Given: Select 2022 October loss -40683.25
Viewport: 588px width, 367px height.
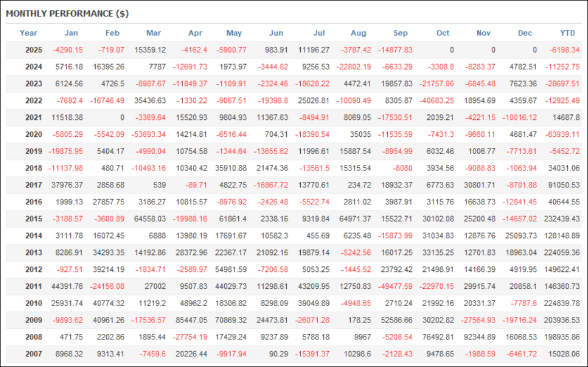Looking at the screenshot, I should tap(435, 101).
